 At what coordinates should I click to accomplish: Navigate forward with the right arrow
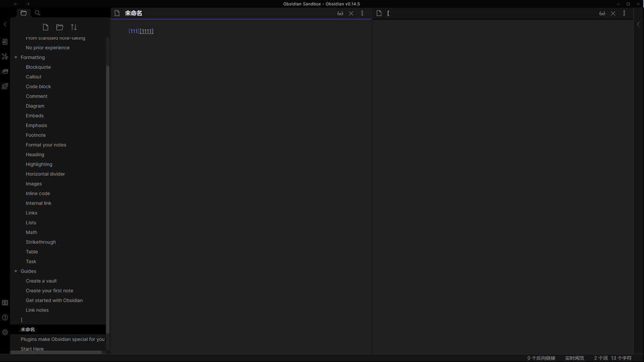pyautogui.click(x=28, y=4)
